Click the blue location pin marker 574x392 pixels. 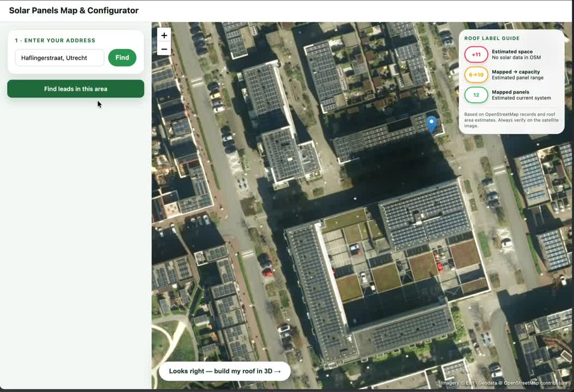(432, 124)
